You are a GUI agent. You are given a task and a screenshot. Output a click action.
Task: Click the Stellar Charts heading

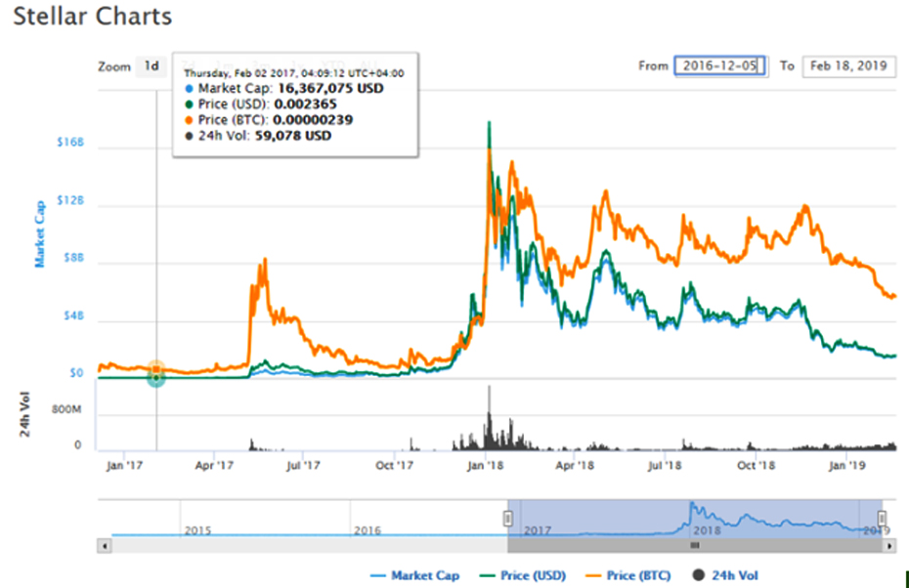tap(93, 17)
